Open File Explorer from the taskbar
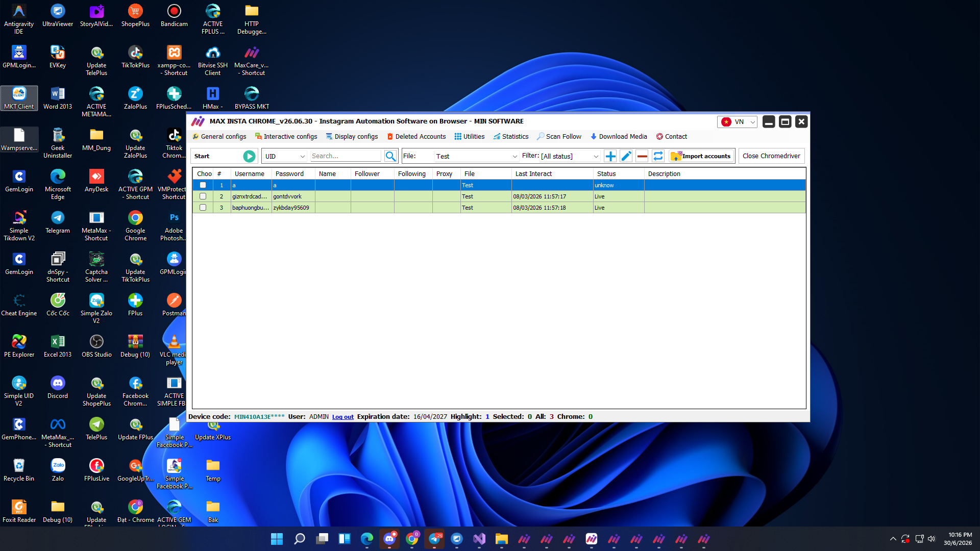 coord(501,539)
